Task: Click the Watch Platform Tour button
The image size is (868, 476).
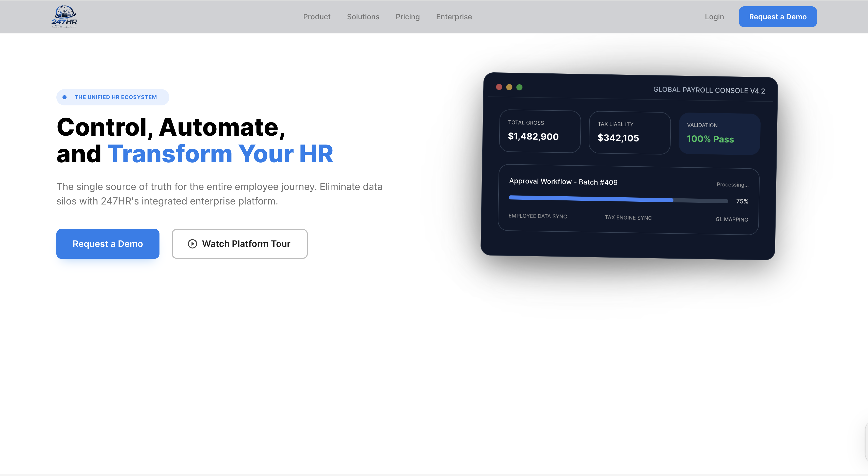Action: [x=239, y=244]
